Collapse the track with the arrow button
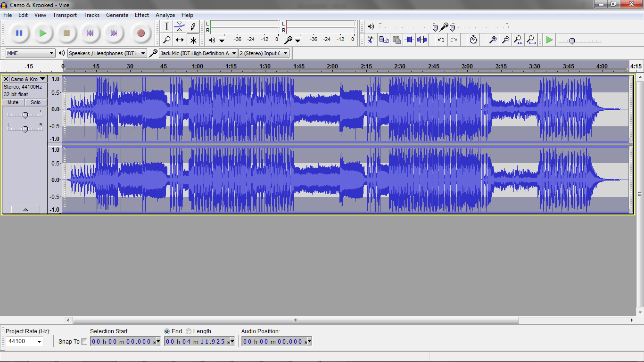 (25, 209)
